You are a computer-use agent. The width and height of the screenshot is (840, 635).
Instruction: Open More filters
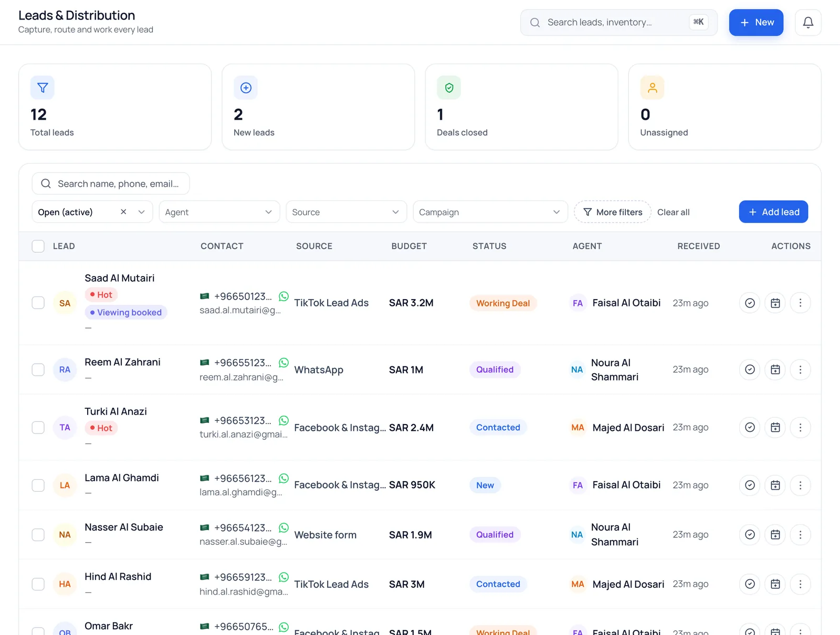[612, 212]
